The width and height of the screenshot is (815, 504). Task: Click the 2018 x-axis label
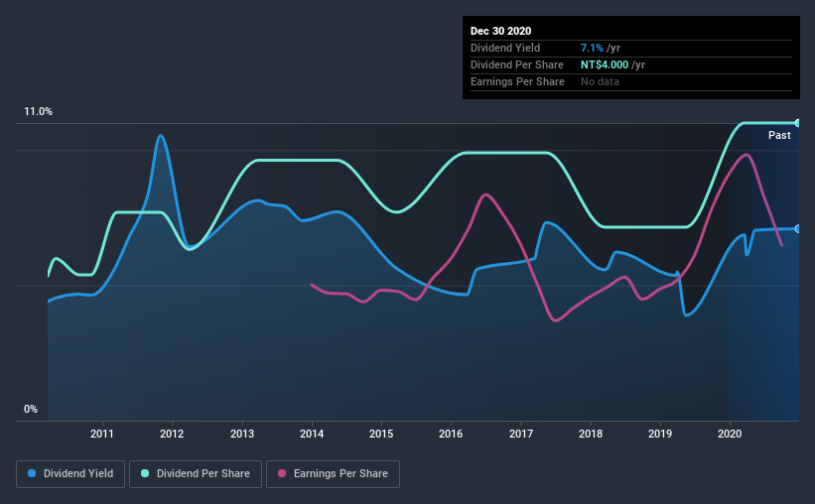coord(591,434)
